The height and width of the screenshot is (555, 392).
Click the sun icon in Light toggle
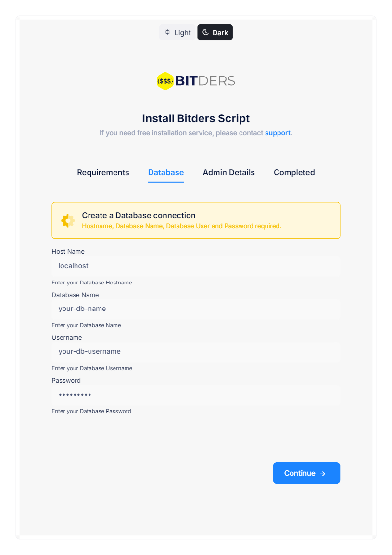(168, 32)
